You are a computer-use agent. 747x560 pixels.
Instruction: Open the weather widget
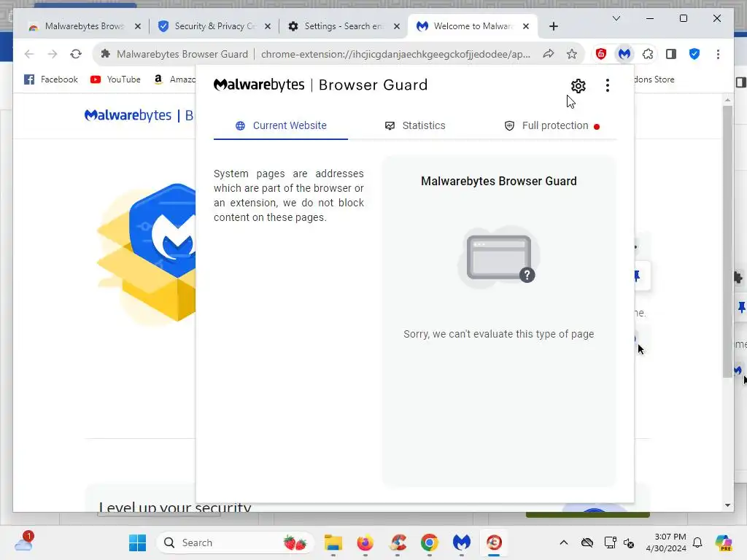point(23,542)
